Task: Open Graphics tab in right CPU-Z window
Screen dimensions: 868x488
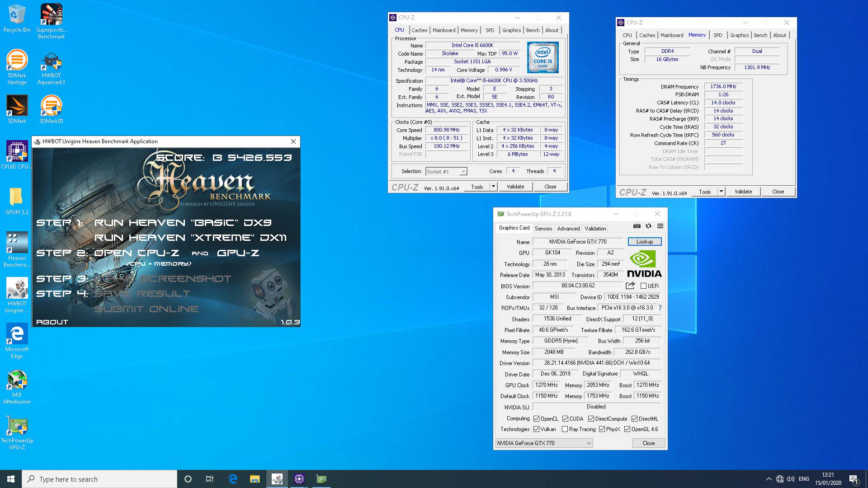Action: pyautogui.click(x=739, y=35)
